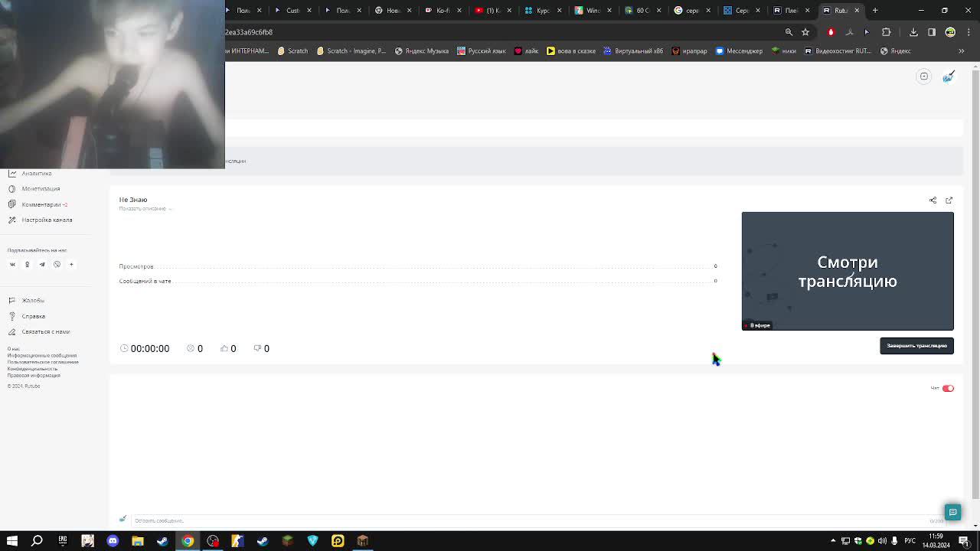Click the likes thumbs-up counter icon

click(224, 349)
